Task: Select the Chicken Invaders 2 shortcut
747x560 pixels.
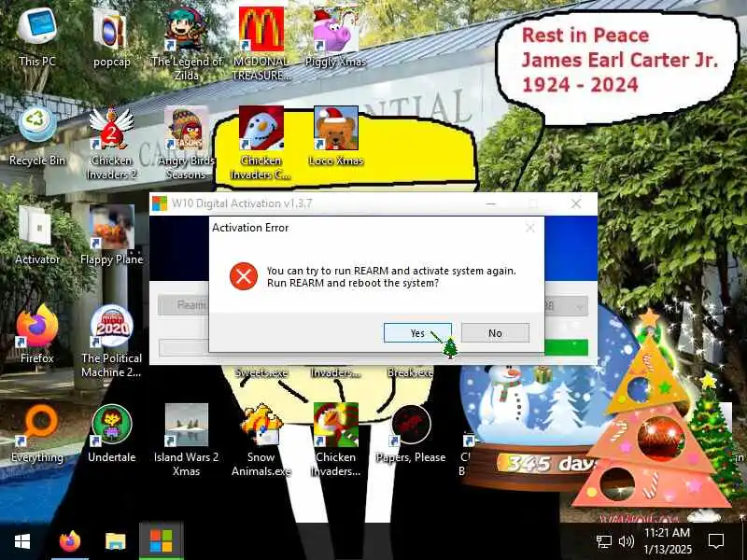Action: (x=111, y=143)
